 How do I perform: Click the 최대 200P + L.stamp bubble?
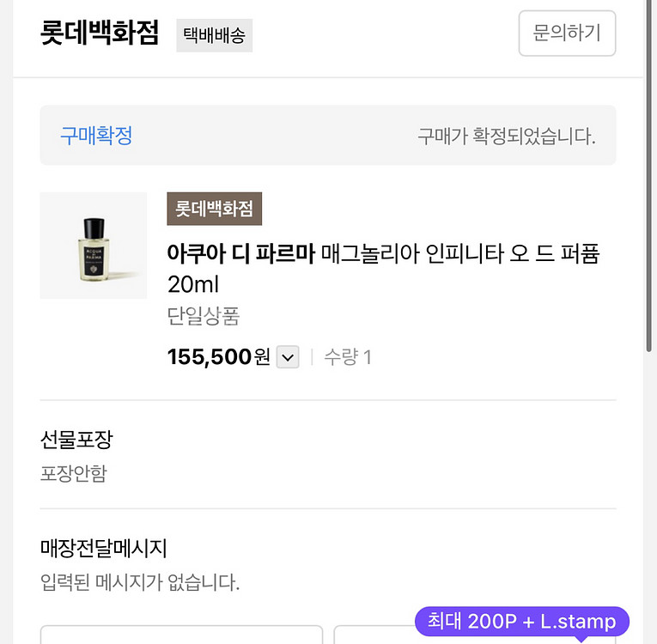coord(521,622)
